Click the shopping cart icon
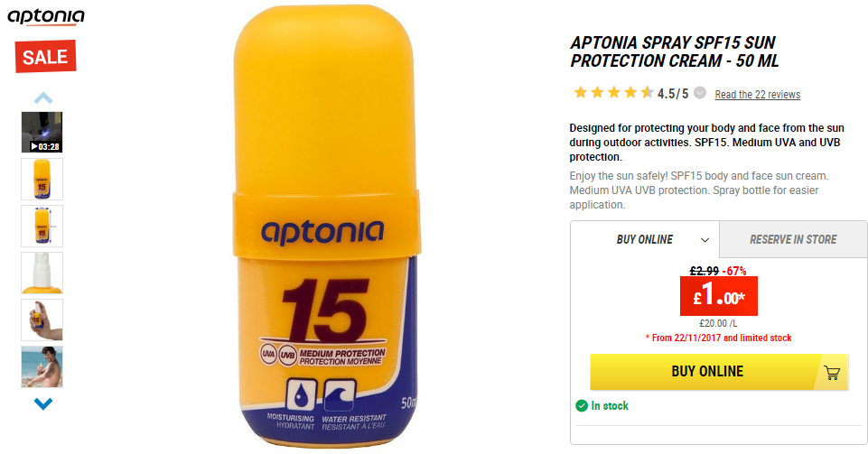The image size is (868, 454). coord(832,373)
